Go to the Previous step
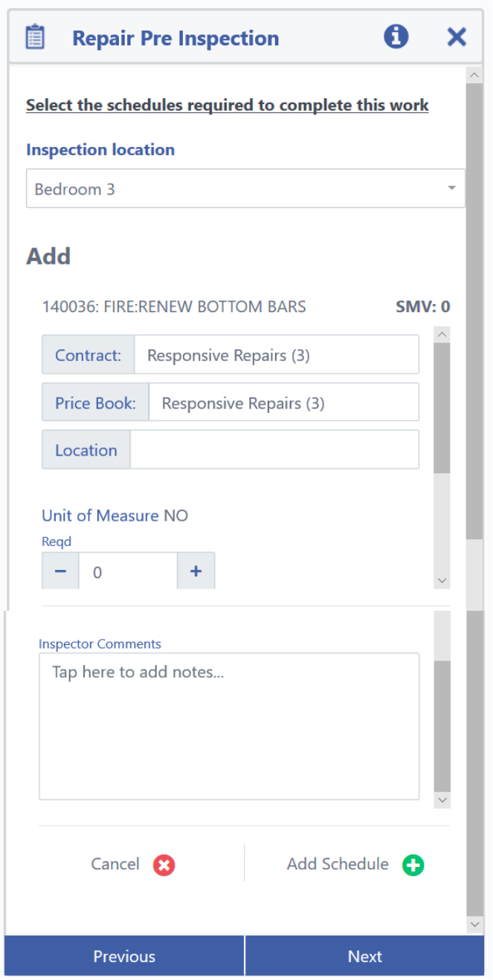 pyautogui.click(x=124, y=956)
